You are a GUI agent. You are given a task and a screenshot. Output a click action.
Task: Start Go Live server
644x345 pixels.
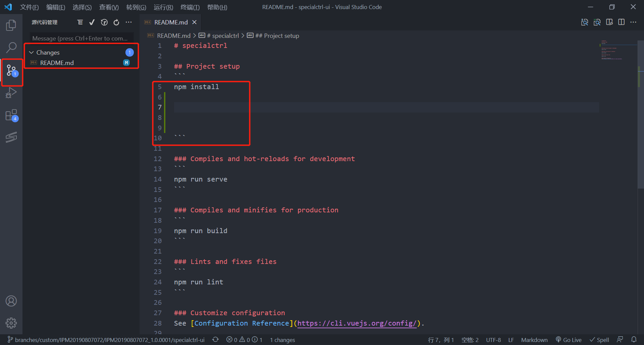(x=569, y=340)
